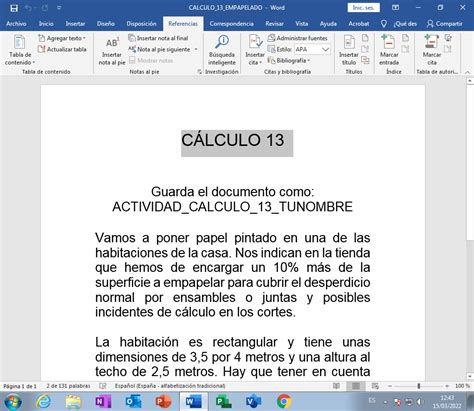
Task: Click the cross-reference icon in Títulos group
Action: (365, 60)
